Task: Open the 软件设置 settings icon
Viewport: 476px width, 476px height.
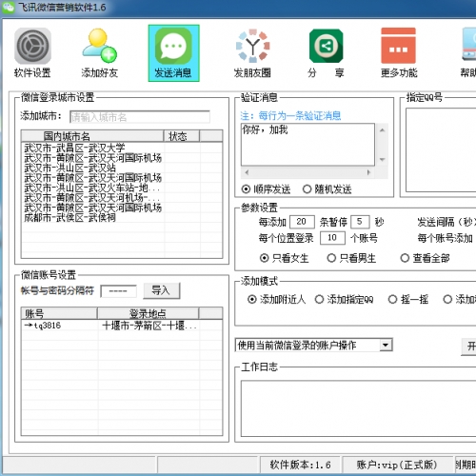Action: pyautogui.click(x=32, y=53)
